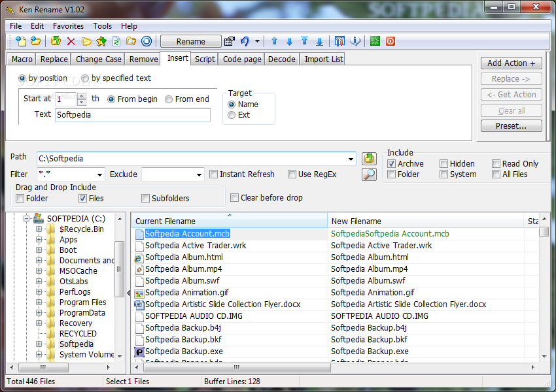This screenshot has width=556, height=392.
Task: Click the rename options icon beside Rename
Action: [230, 41]
